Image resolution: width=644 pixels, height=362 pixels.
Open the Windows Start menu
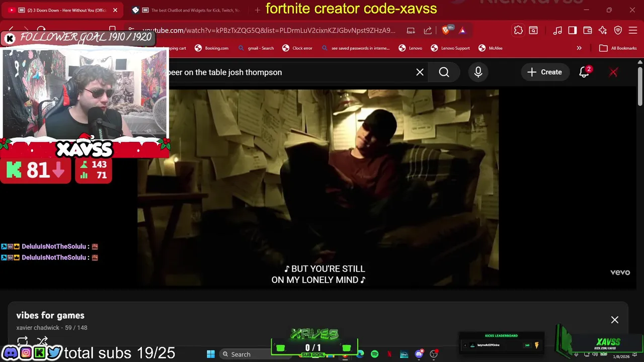pyautogui.click(x=211, y=354)
